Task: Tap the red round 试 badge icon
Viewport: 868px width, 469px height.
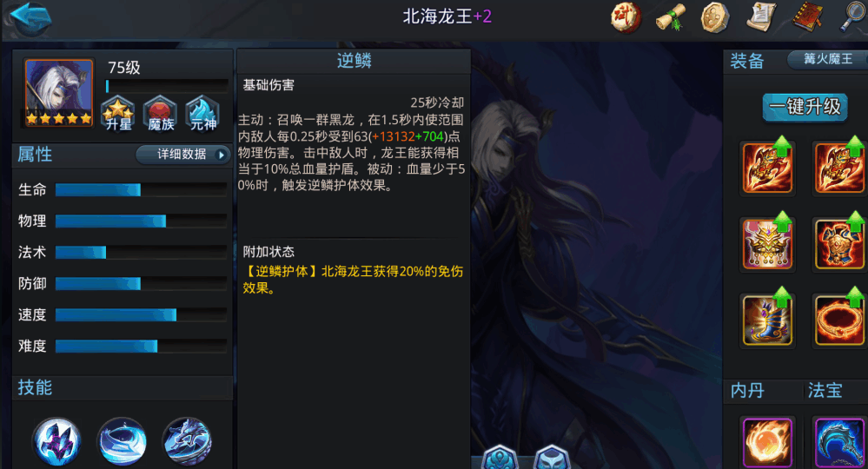Action: pyautogui.click(x=626, y=17)
